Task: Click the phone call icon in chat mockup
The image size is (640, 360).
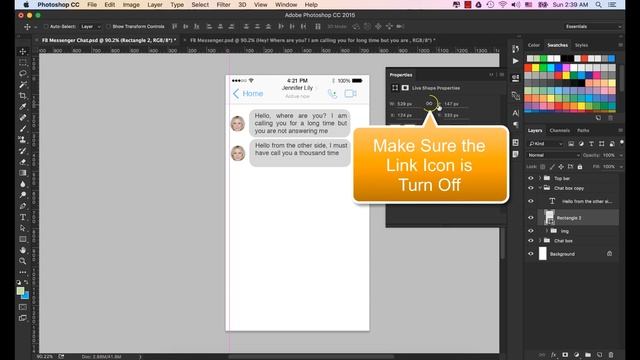Action: (333, 94)
